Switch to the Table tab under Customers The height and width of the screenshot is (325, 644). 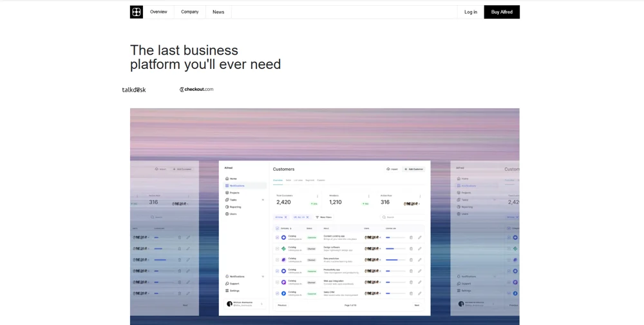pyautogui.click(x=289, y=180)
